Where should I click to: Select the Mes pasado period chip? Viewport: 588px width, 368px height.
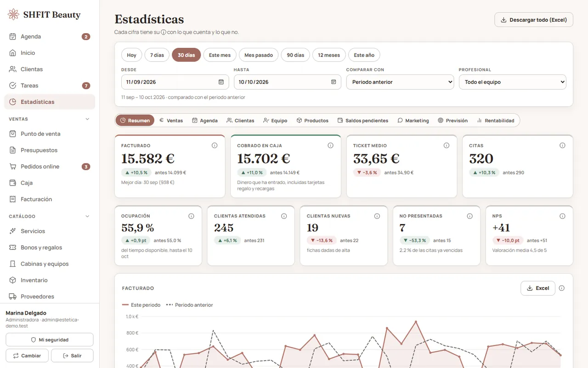(x=259, y=55)
